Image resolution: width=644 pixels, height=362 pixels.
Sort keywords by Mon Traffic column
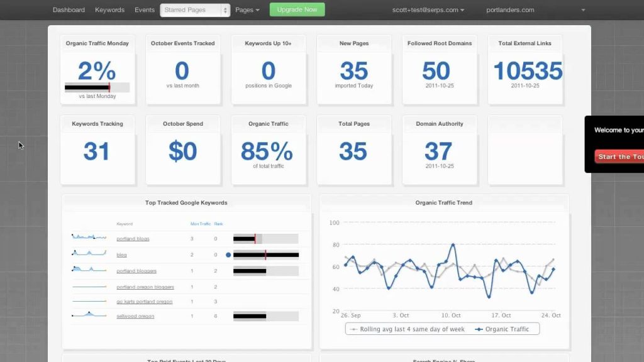(x=201, y=224)
